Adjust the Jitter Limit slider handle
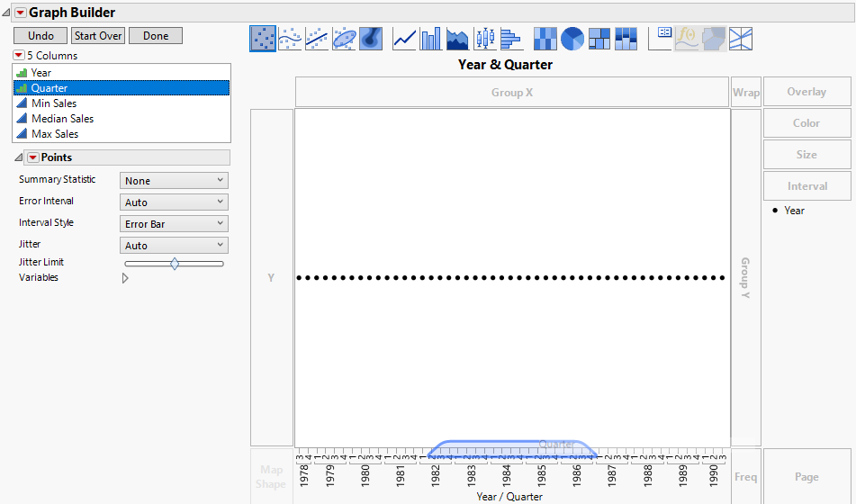 pyautogui.click(x=175, y=265)
